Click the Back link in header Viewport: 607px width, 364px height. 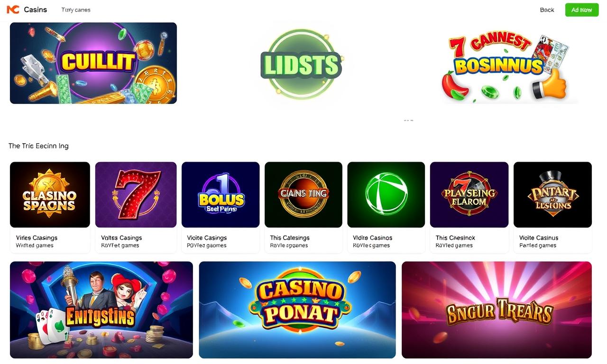[x=547, y=10]
